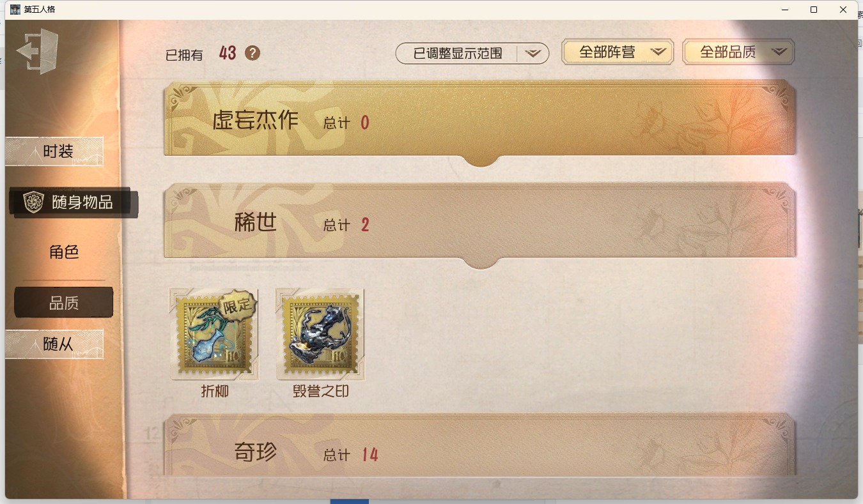Viewport: 863px width, 504px height.
Task: Collapse the 稀世 section header
Action: coord(480,222)
